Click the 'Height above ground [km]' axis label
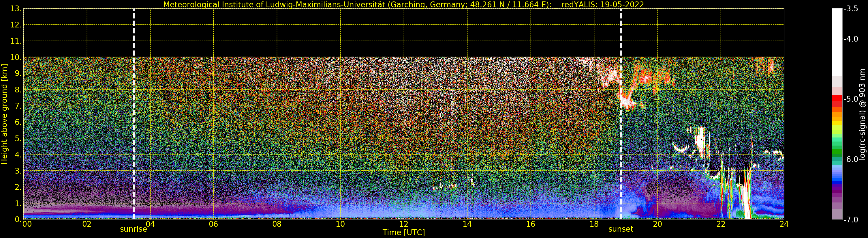This screenshot has width=868, height=238. pyautogui.click(x=4, y=114)
